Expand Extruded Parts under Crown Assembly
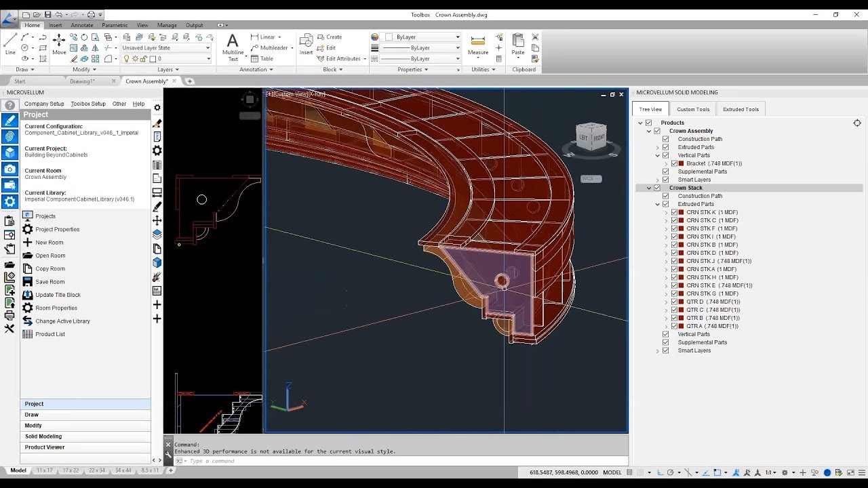The height and width of the screenshot is (488, 868). point(657,147)
